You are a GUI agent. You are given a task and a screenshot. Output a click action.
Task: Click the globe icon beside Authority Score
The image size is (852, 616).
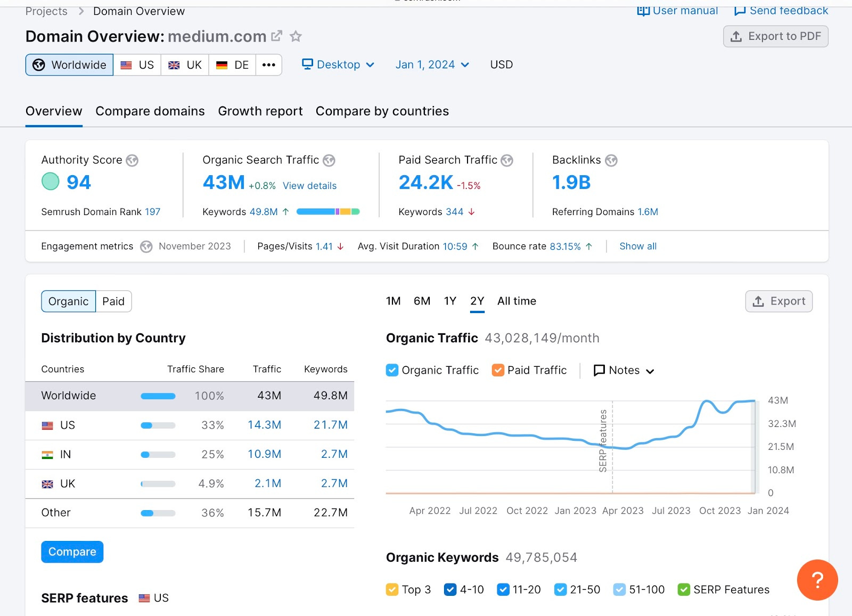coord(132,160)
